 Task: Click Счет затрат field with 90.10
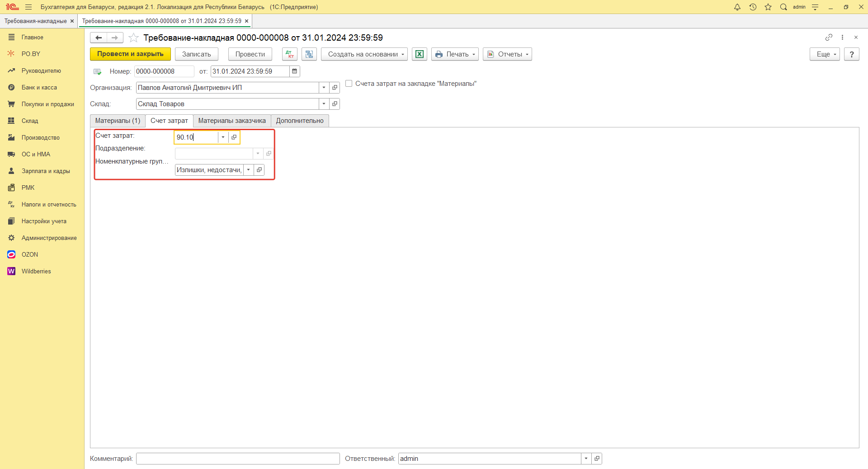(x=197, y=137)
